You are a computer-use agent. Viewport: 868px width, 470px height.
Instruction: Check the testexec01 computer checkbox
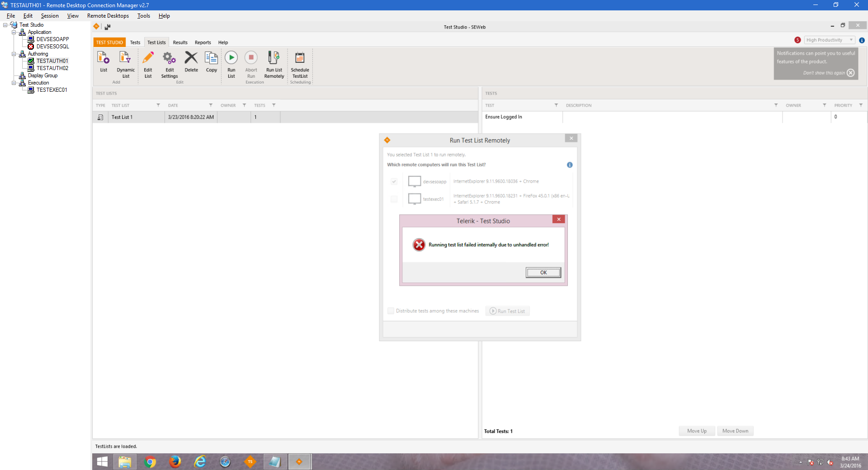394,199
